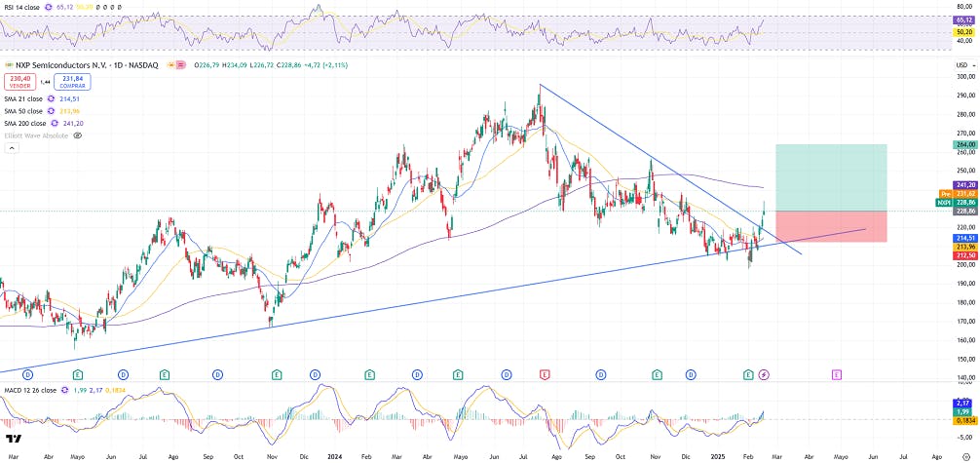Select the SMA 21 close legend label
Viewport: 980px width, 463px height.
click(x=23, y=98)
